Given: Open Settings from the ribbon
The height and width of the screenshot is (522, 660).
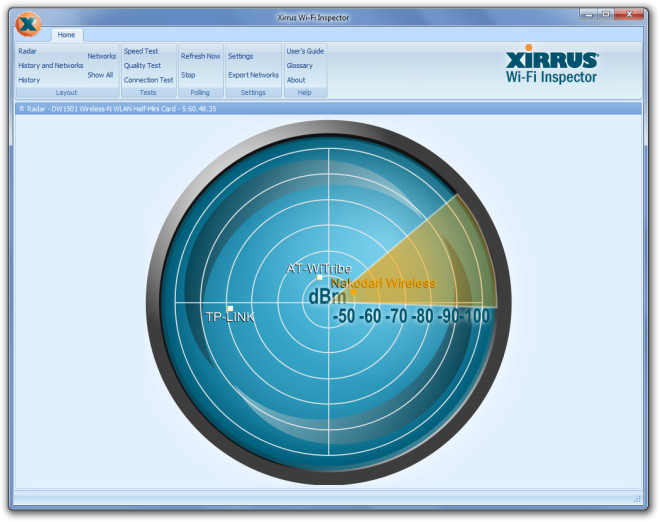Looking at the screenshot, I should [x=240, y=56].
